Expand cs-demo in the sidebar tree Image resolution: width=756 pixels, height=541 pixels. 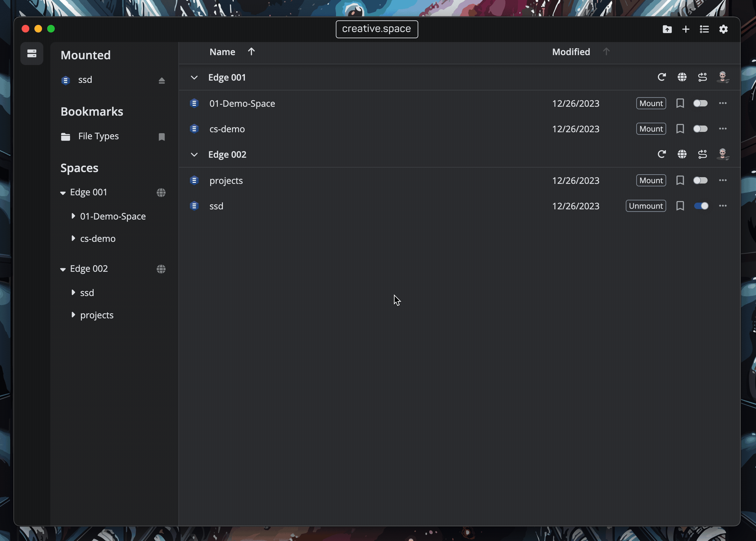click(73, 238)
